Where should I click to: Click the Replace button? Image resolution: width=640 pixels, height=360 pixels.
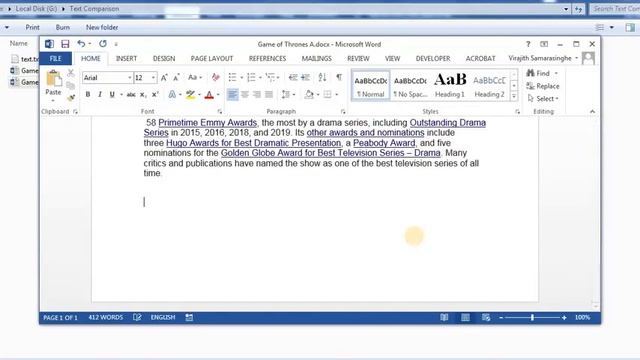point(543,86)
